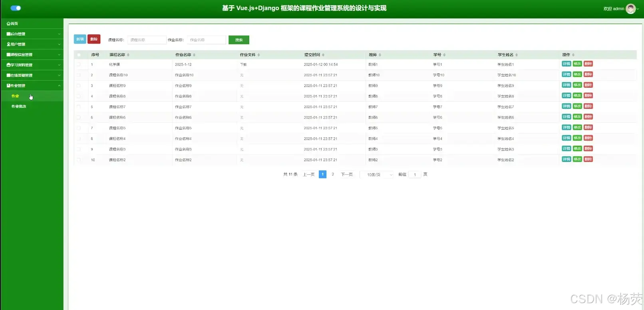Go to 首页 home menu item

[32, 24]
